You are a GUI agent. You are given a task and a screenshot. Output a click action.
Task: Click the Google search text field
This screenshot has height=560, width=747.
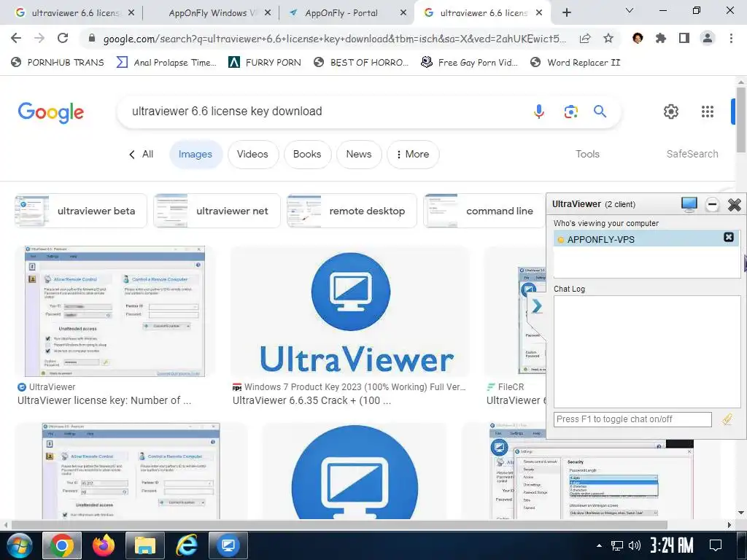[322, 112]
